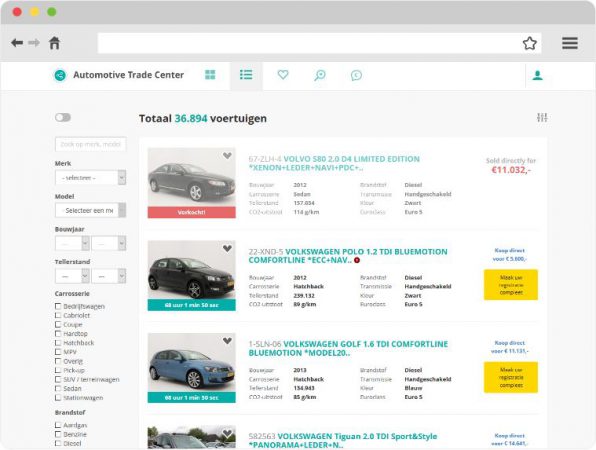Toggle the switch above the search box

[x=63, y=117]
